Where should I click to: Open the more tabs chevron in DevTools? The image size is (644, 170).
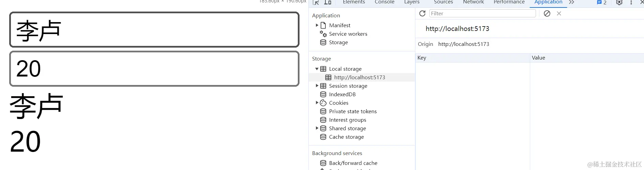tap(571, 2)
